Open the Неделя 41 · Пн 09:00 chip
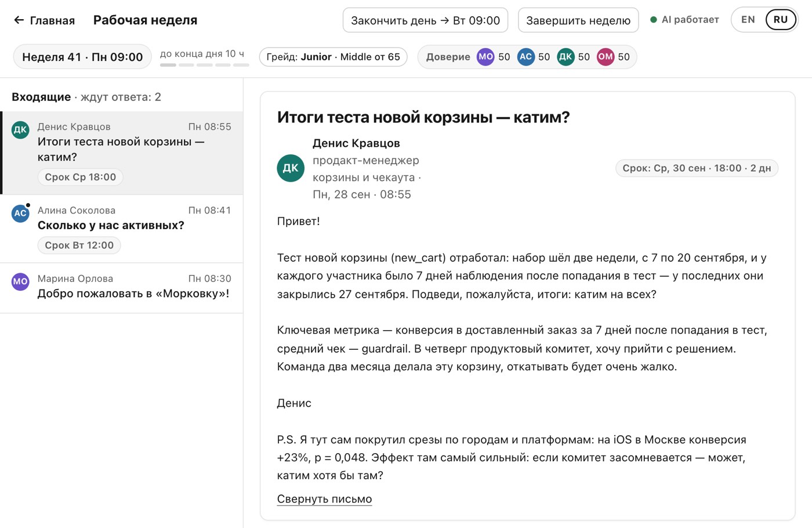This screenshot has height=528, width=812. 82,57
